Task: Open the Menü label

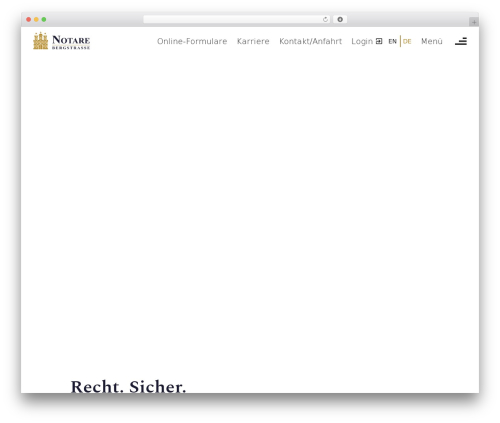Action: coord(432,41)
